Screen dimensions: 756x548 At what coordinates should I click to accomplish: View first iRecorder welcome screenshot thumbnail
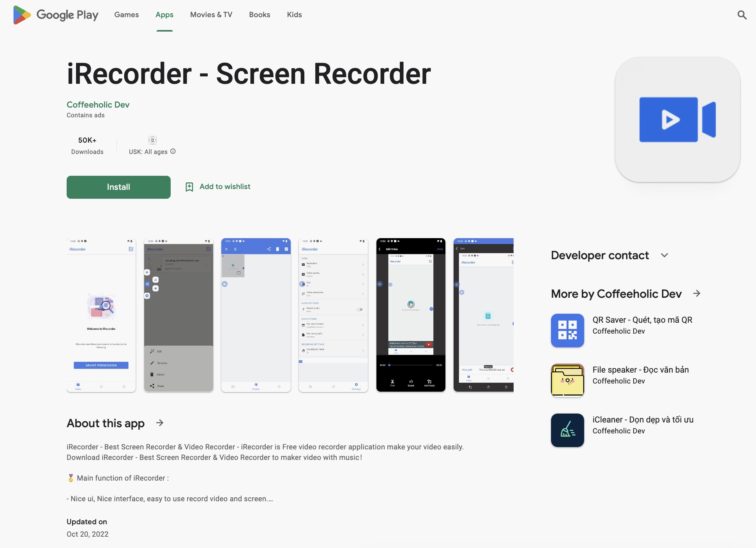(x=102, y=315)
